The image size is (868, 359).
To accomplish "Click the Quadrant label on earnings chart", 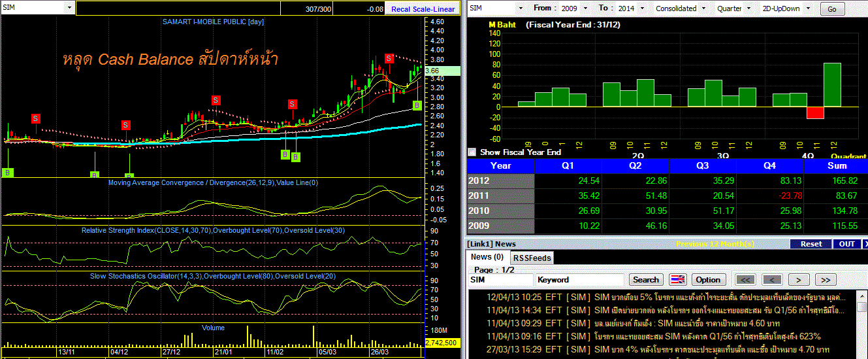I will pos(848,156).
